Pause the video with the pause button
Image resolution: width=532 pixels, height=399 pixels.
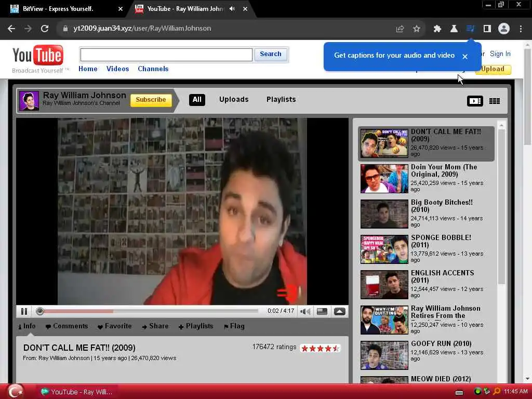point(24,311)
